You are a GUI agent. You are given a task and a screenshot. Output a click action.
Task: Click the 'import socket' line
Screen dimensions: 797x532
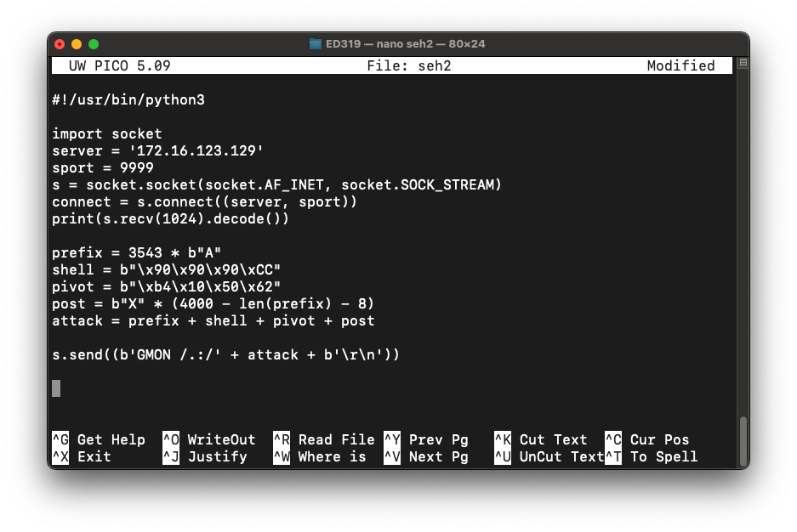pyautogui.click(x=106, y=133)
